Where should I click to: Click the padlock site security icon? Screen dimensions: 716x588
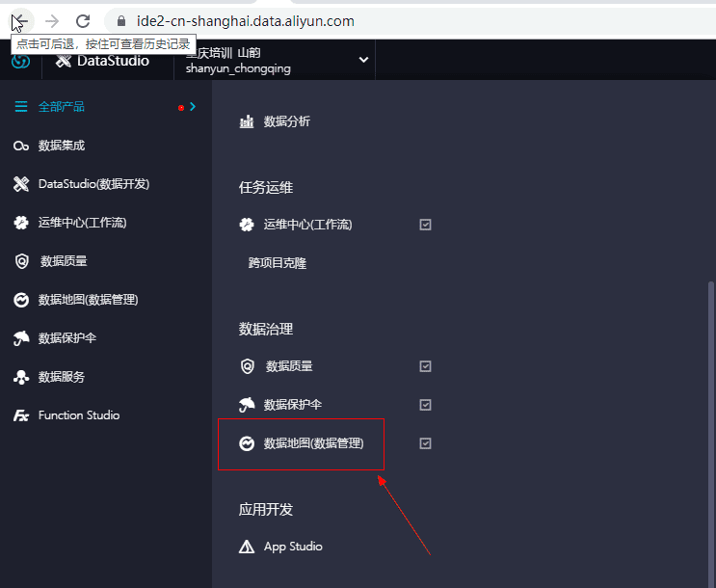(121, 21)
